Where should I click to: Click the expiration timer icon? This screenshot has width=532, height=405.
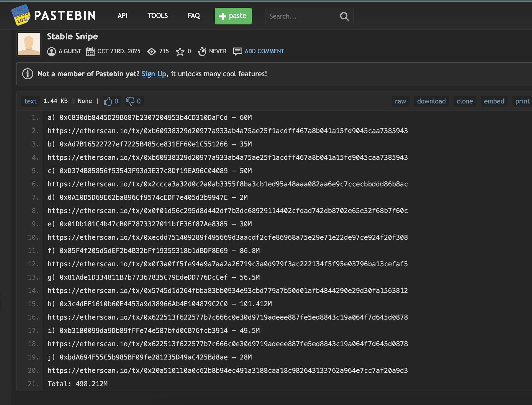[202, 52]
